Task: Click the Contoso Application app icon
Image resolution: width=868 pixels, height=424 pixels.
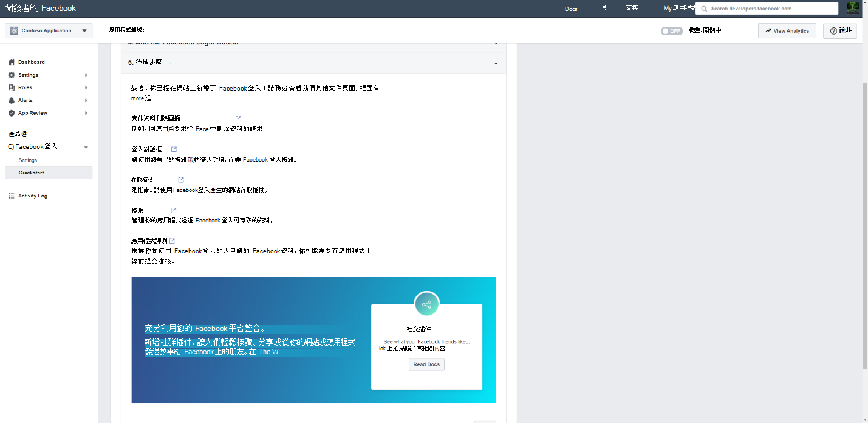Action: 14,30
